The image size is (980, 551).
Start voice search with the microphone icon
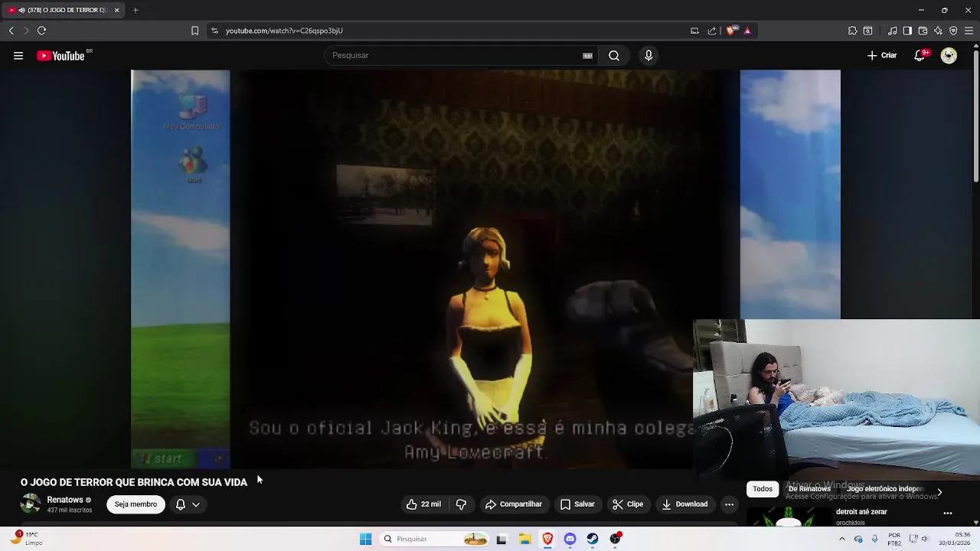click(x=648, y=56)
